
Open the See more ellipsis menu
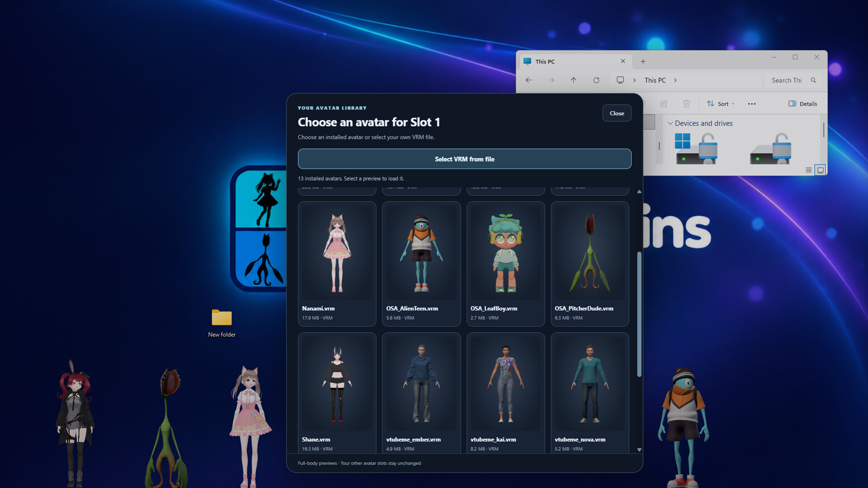pos(752,103)
